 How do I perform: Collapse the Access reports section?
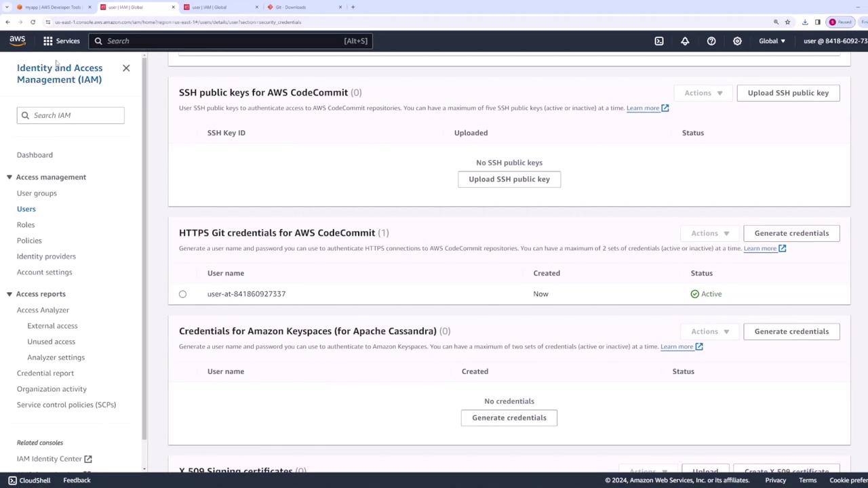9,294
